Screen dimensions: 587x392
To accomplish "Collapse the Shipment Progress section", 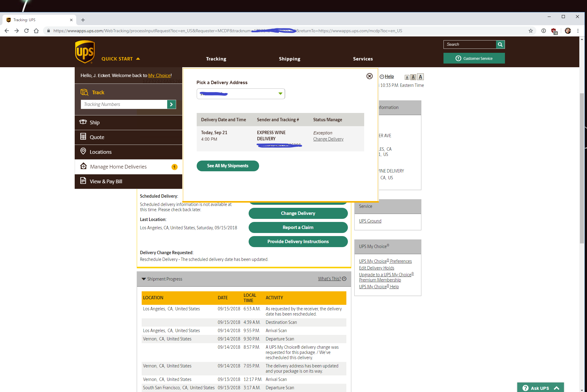I will point(144,279).
